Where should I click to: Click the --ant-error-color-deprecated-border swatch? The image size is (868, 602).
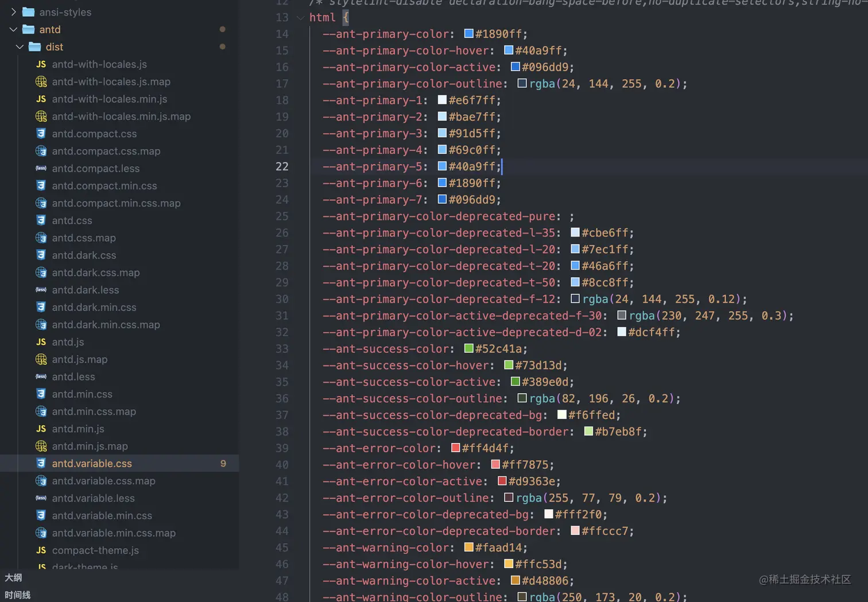[x=575, y=531]
